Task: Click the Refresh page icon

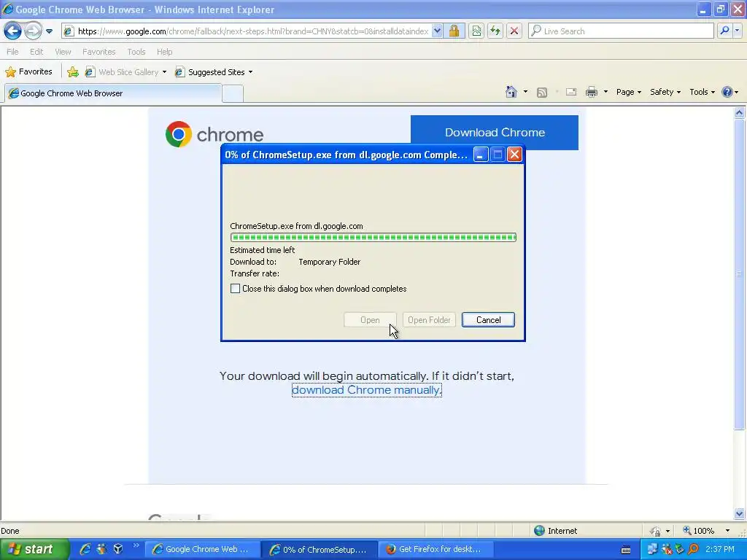Action: [x=495, y=31]
